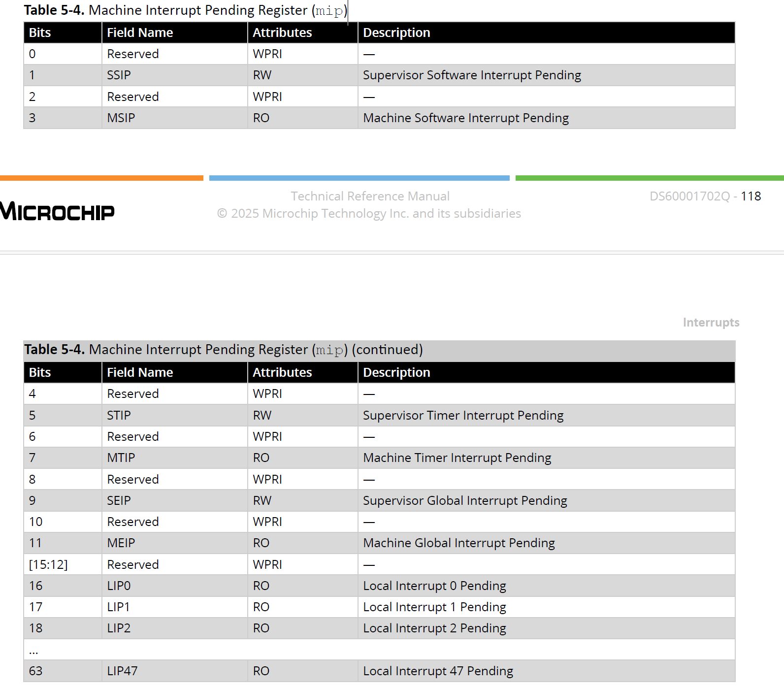This screenshot has width=784, height=689.
Task: Select 'Supervisor Software Interrupt Pending' description
Action: click(x=472, y=75)
